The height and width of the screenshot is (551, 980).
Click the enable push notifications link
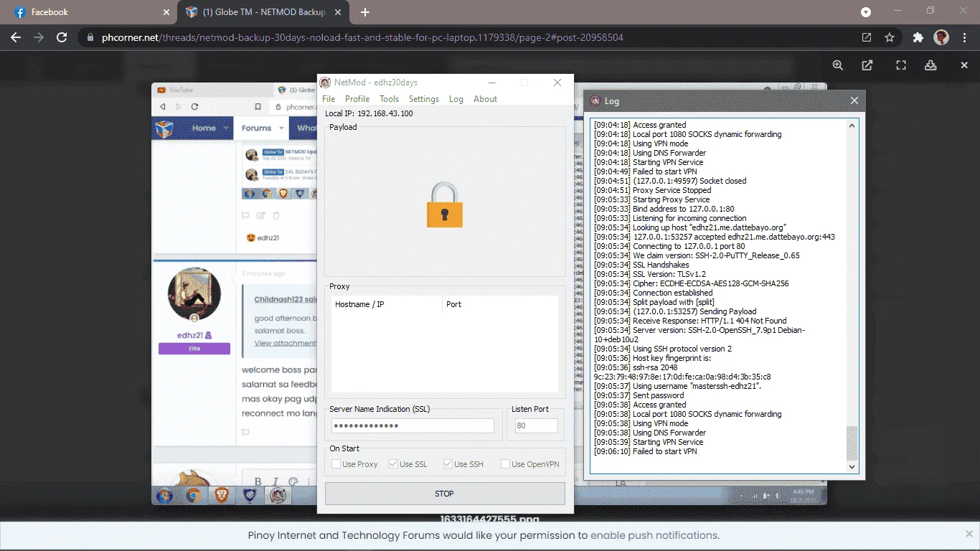click(654, 535)
